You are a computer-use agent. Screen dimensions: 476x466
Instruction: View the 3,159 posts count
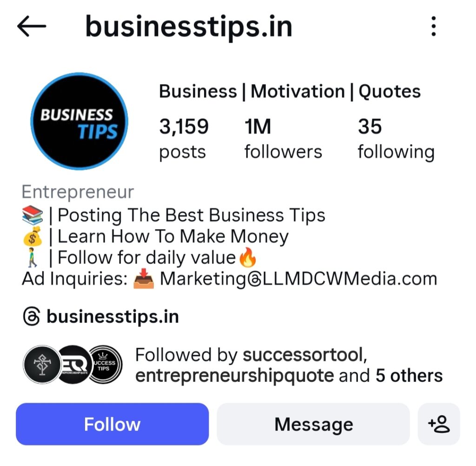click(184, 139)
